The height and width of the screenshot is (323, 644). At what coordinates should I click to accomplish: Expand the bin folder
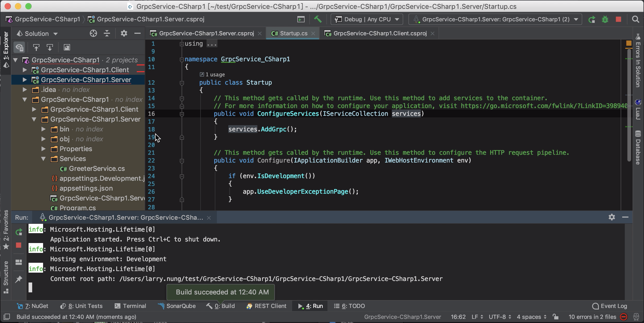click(x=43, y=129)
